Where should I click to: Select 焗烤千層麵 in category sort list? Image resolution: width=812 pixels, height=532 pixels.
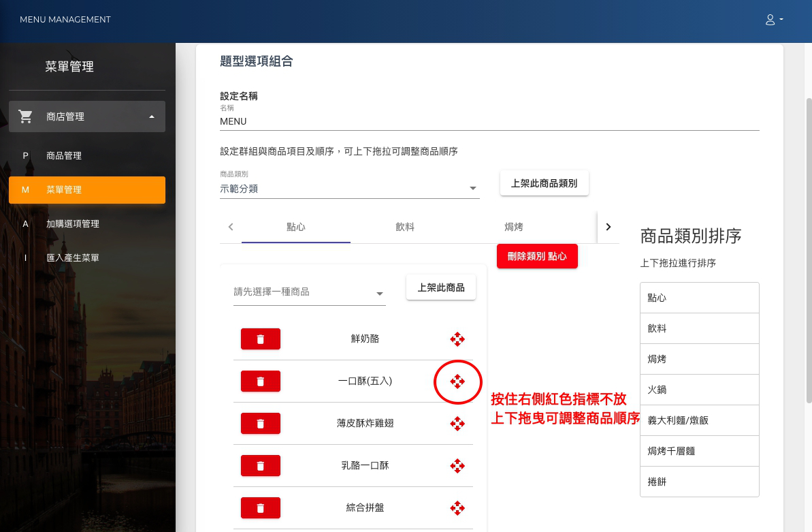tap(700, 450)
